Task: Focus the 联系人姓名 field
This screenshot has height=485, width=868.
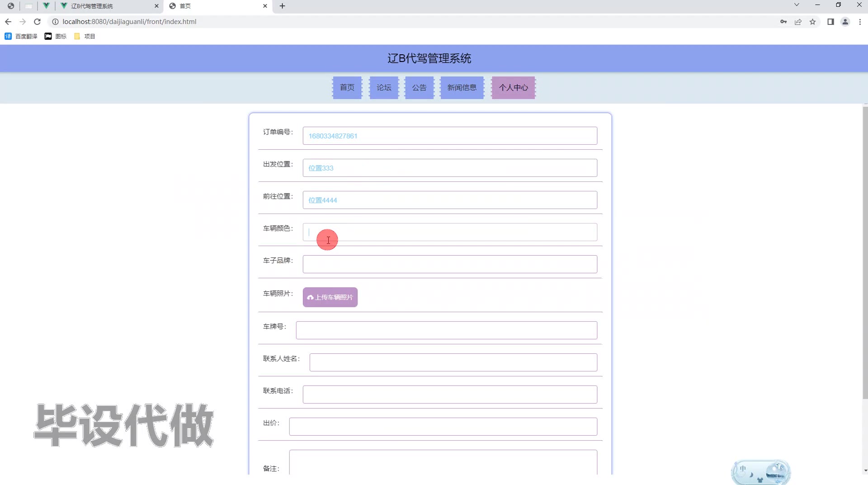Action: pyautogui.click(x=453, y=362)
